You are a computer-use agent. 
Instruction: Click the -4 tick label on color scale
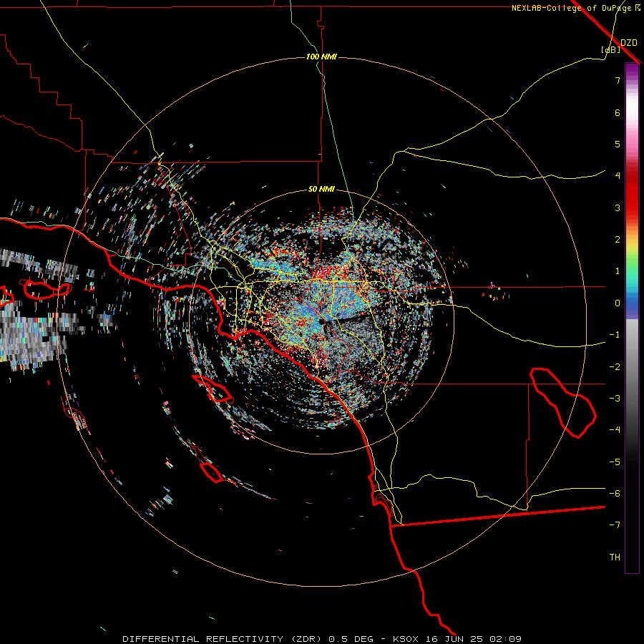[x=615, y=430]
